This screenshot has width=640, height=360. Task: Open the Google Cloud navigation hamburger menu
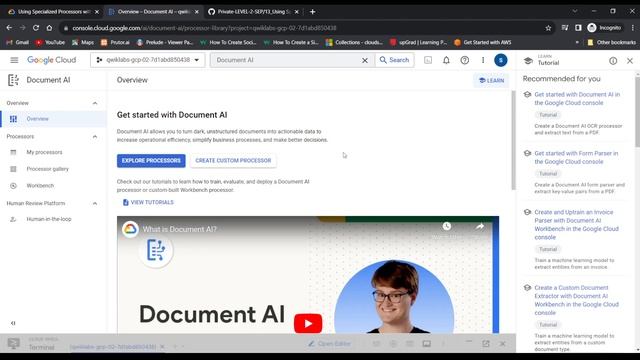point(14,60)
